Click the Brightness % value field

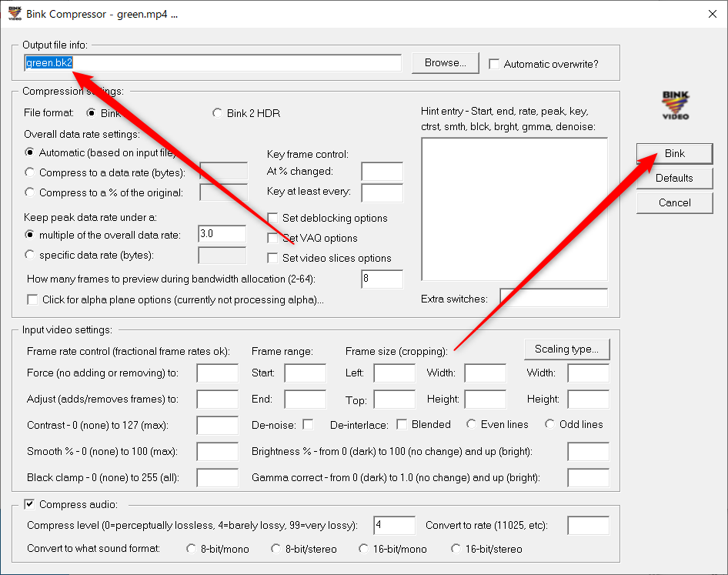click(x=588, y=451)
